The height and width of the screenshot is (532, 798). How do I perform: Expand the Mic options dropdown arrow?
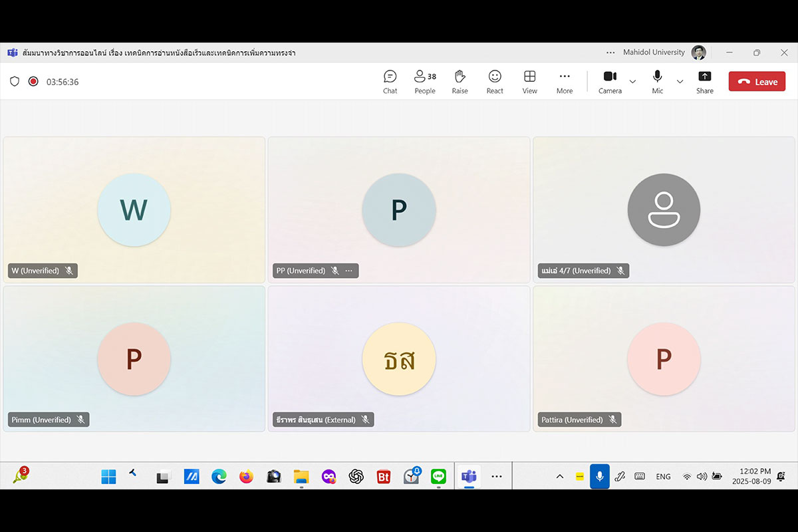click(680, 82)
